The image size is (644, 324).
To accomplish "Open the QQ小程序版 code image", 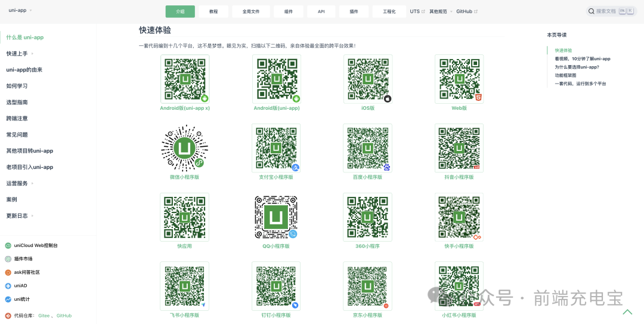I will pos(276,217).
